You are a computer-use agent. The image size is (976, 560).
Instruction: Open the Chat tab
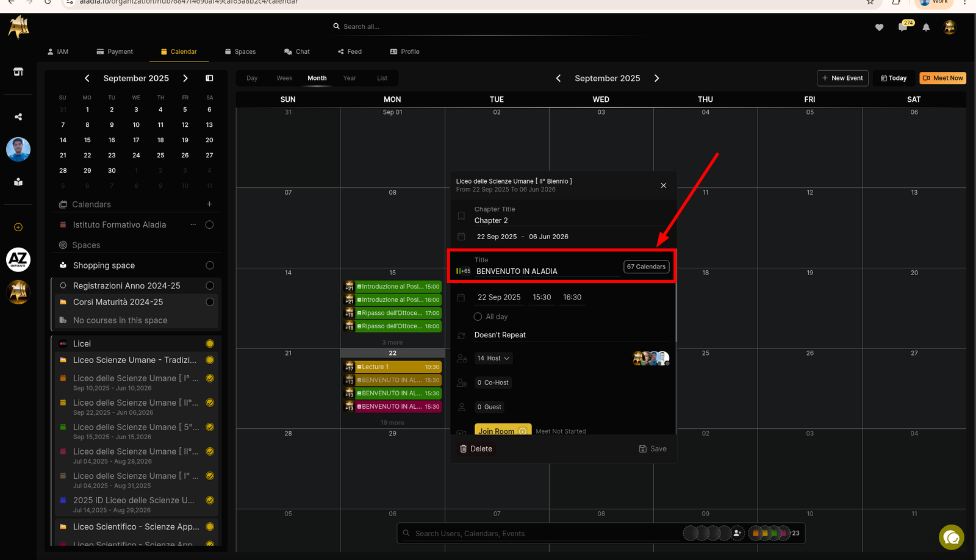[x=297, y=52]
